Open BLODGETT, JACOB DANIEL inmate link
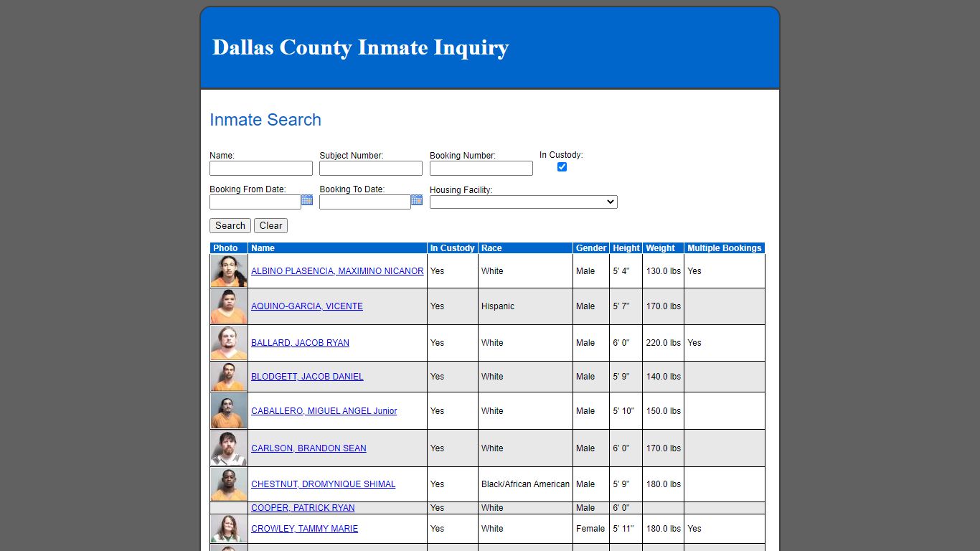Viewport: 980px width, 551px height. click(307, 377)
